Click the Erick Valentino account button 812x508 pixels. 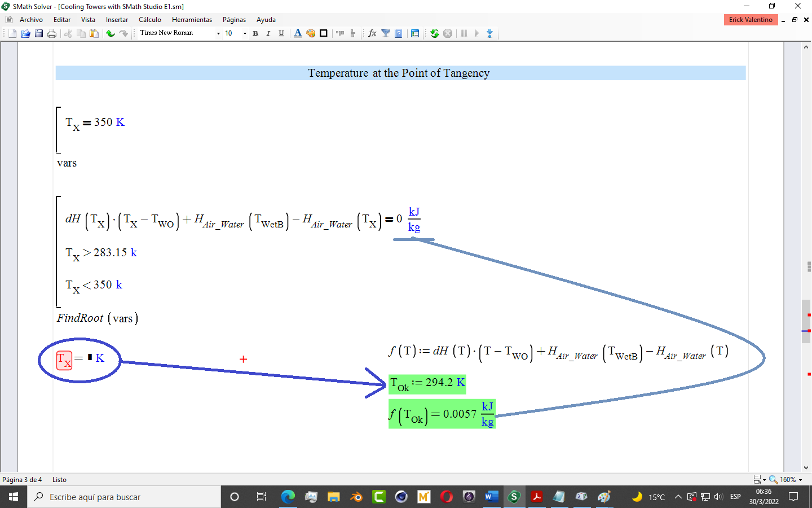pos(751,19)
